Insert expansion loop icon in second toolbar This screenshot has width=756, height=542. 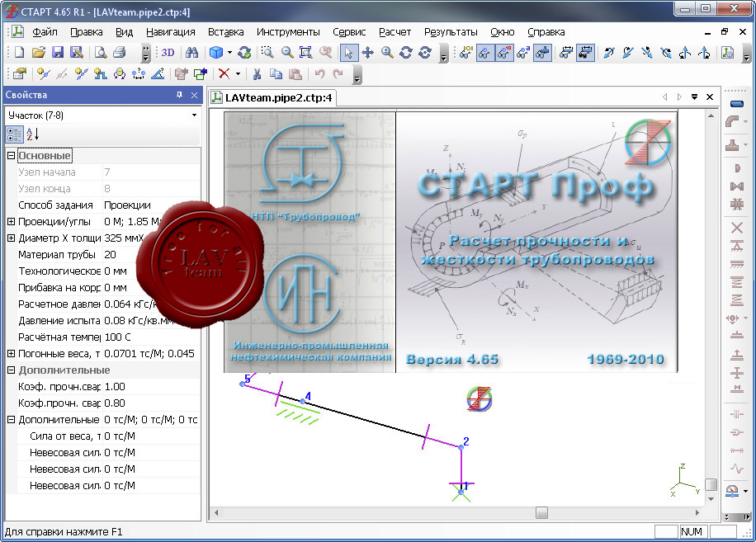point(101,73)
